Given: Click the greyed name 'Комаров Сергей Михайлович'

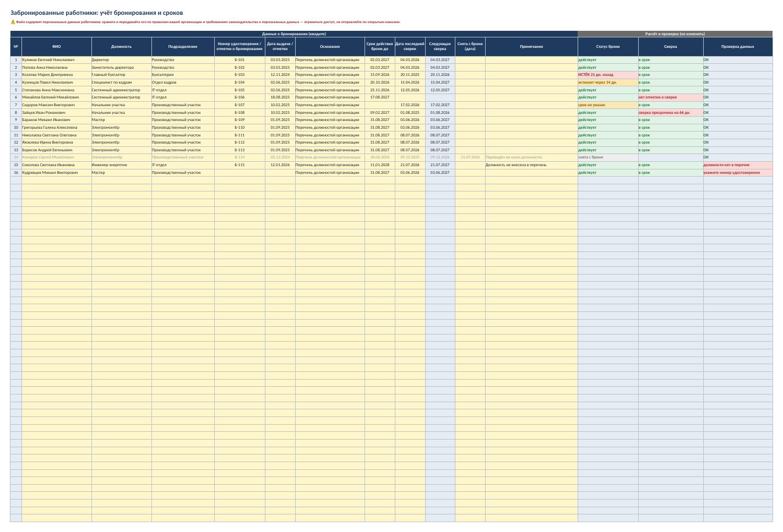Looking at the screenshot, I should click(x=57, y=157).
